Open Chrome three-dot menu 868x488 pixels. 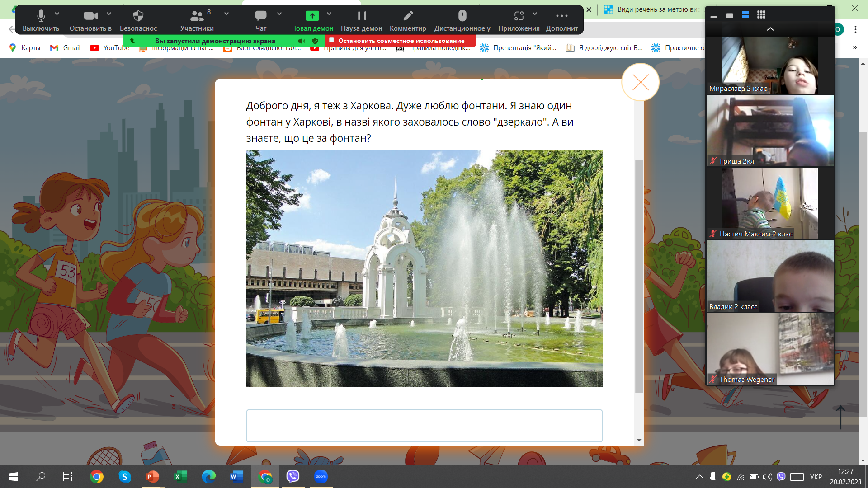point(855,29)
